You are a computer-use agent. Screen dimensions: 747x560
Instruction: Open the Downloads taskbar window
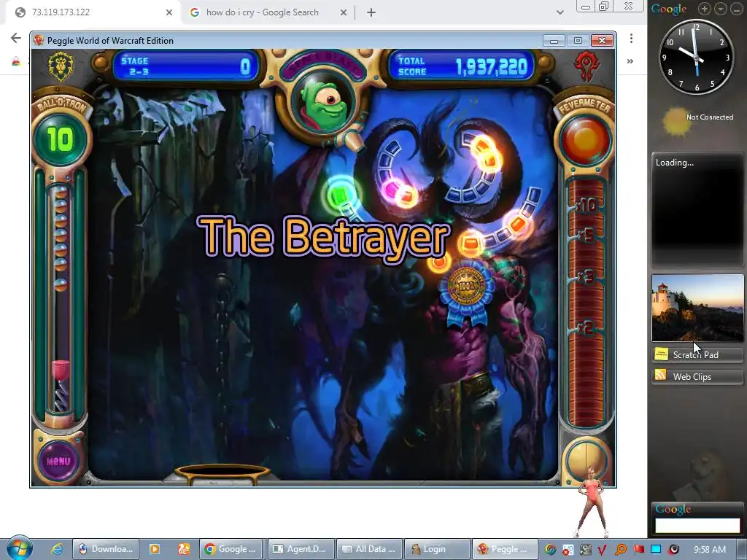[x=106, y=549]
